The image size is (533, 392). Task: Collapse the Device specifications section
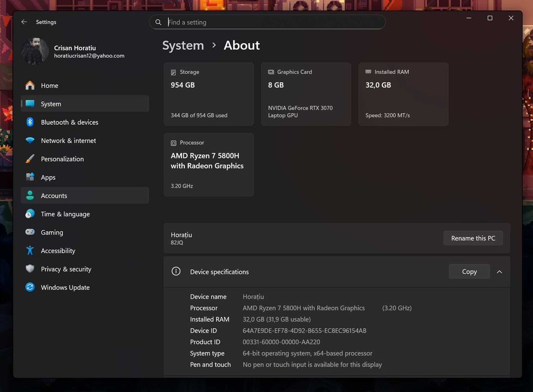[x=499, y=272]
